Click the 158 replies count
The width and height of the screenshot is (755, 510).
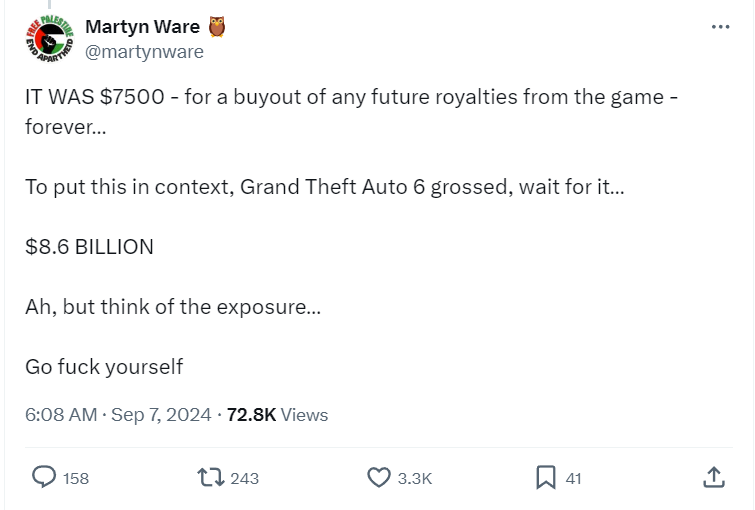76,479
